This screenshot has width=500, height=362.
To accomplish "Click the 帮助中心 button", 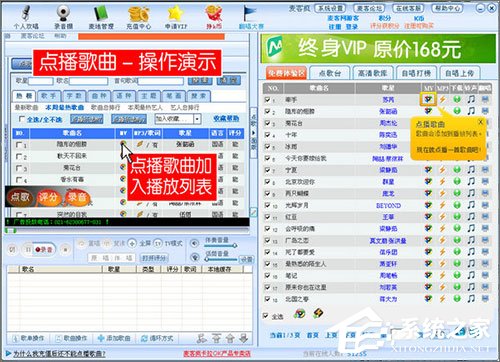I will 447,8.
